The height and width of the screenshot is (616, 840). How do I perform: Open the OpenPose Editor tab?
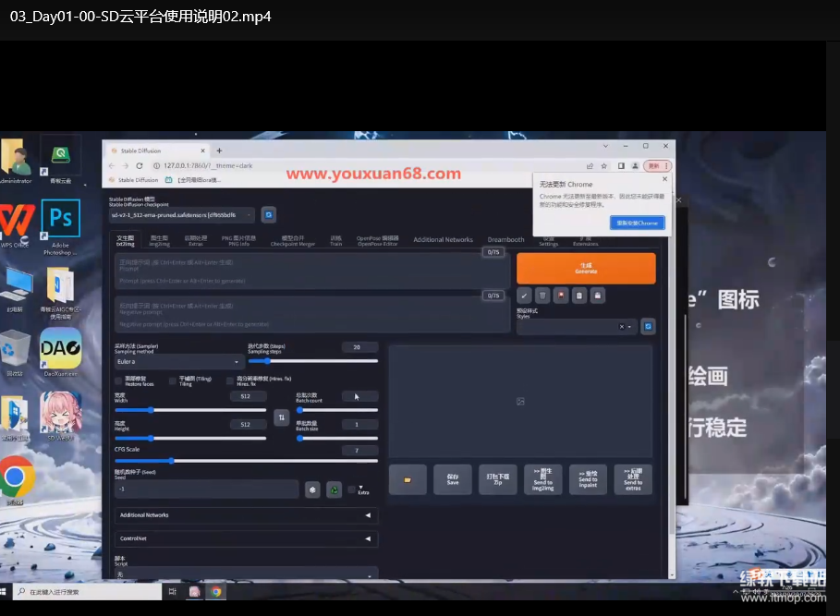(378, 241)
